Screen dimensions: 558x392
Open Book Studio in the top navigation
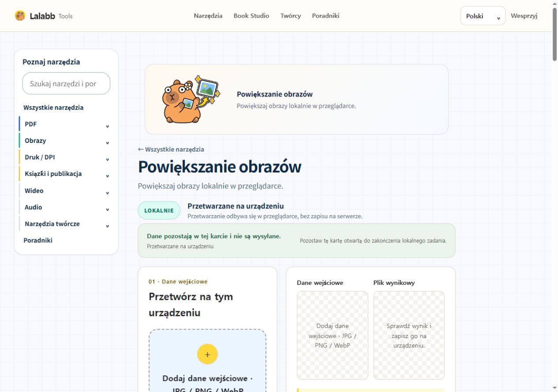click(251, 16)
